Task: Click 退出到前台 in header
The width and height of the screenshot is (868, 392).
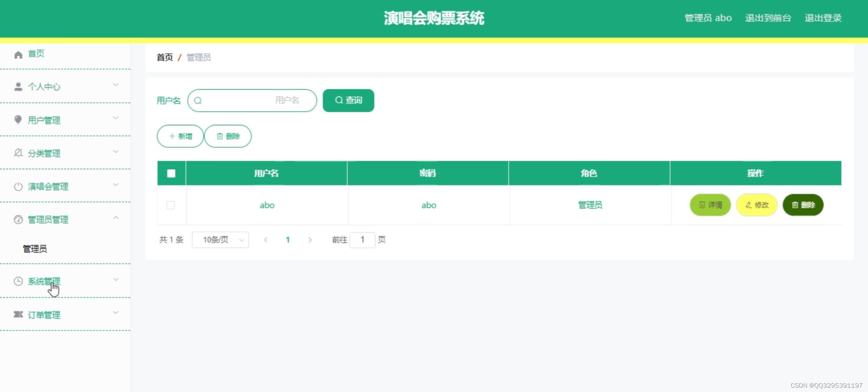Action: pos(768,18)
